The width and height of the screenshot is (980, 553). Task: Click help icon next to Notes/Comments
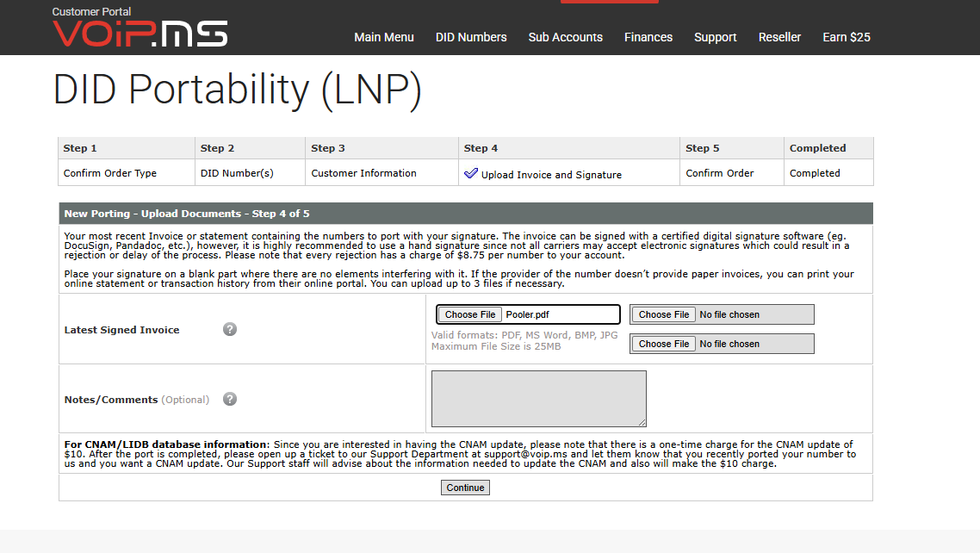[230, 400]
